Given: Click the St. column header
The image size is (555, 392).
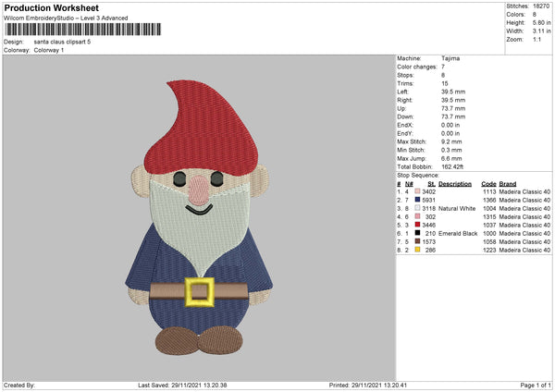Looking at the screenshot, I should tap(431, 183).
